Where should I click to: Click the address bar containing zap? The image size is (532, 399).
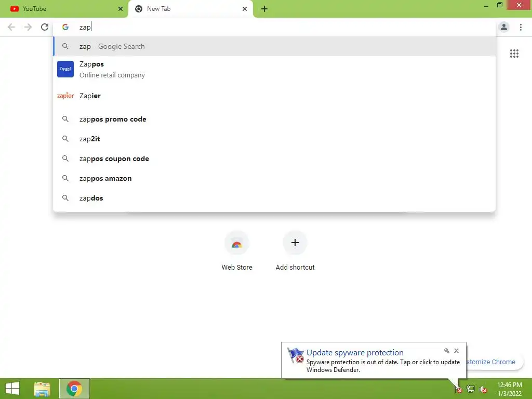tap(274, 27)
